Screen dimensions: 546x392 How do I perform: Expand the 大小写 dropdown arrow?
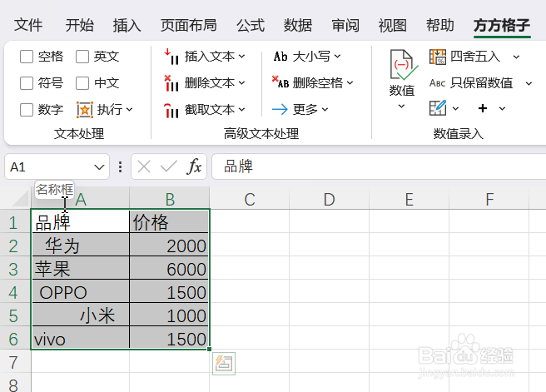point(337,57)
